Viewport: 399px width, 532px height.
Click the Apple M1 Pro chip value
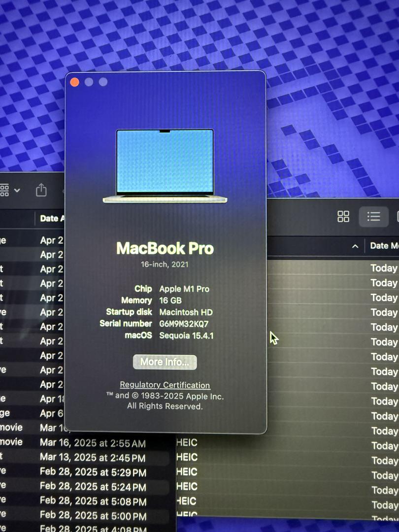click(184, 289)
